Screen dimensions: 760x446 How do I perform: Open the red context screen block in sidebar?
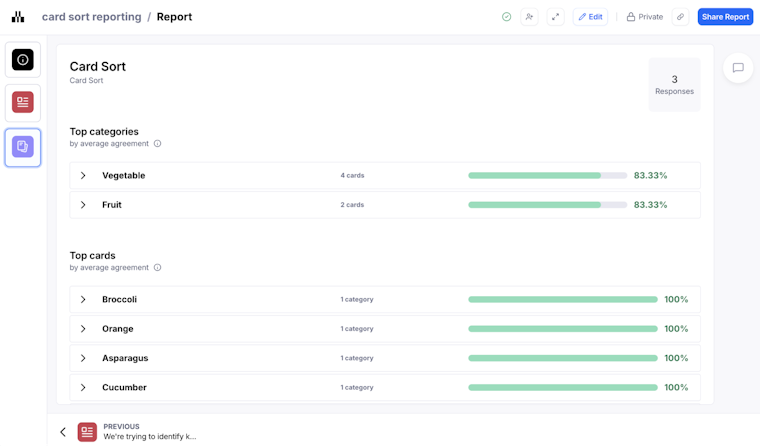[23, 102]
